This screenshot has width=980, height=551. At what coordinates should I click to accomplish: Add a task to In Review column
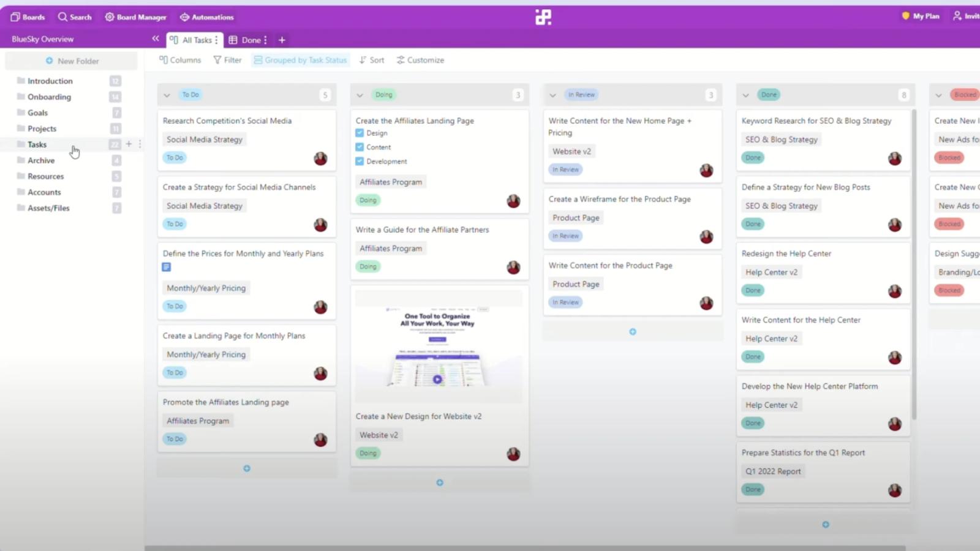(633, 332)
